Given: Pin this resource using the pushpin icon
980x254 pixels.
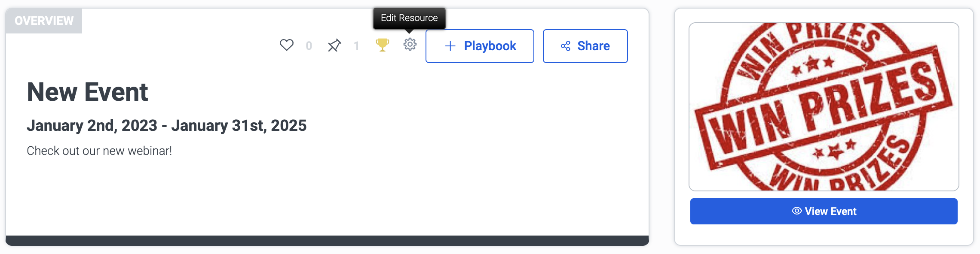Looking at the screenshot, I should 334,45.
